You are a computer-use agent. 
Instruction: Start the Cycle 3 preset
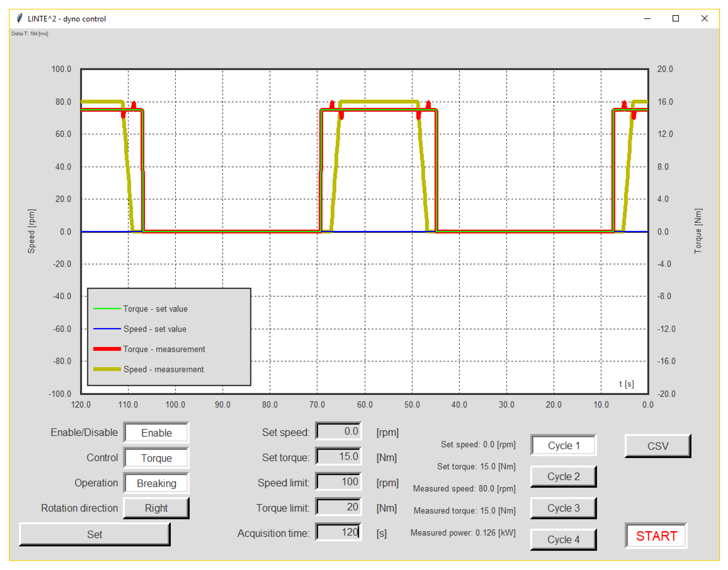click(x=563, y=508)
